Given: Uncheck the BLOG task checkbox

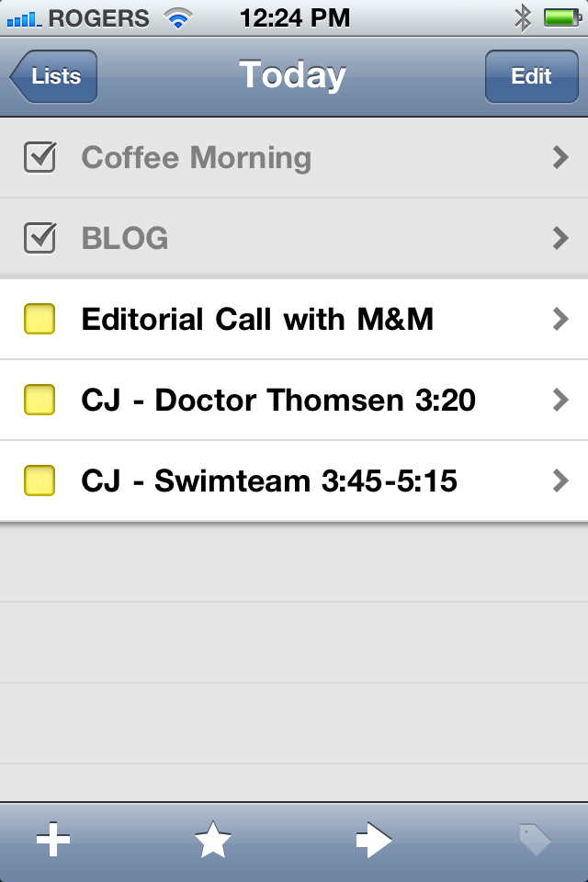Looking at the screenshot, I should point(40,239).
